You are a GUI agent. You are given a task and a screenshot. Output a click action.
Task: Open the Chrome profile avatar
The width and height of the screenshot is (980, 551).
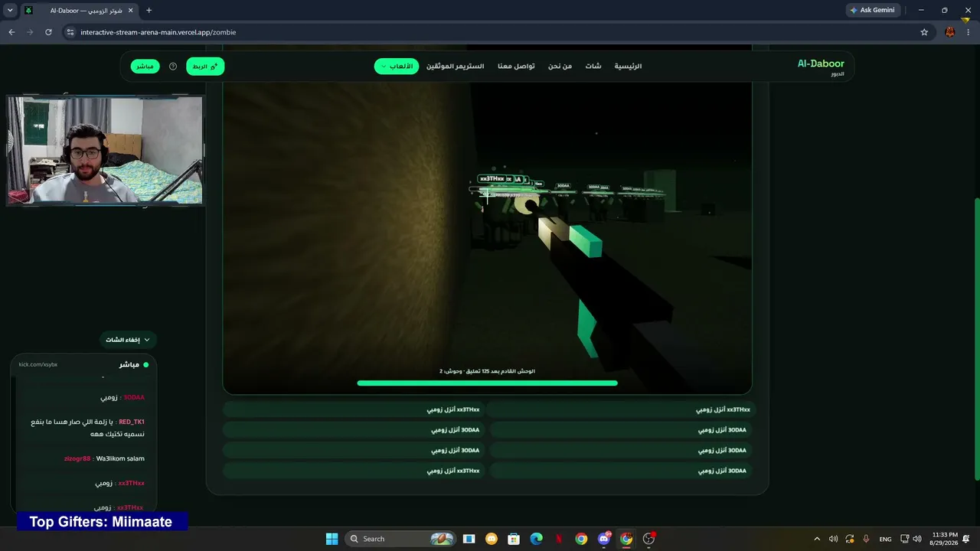click(x=950, y=32)
